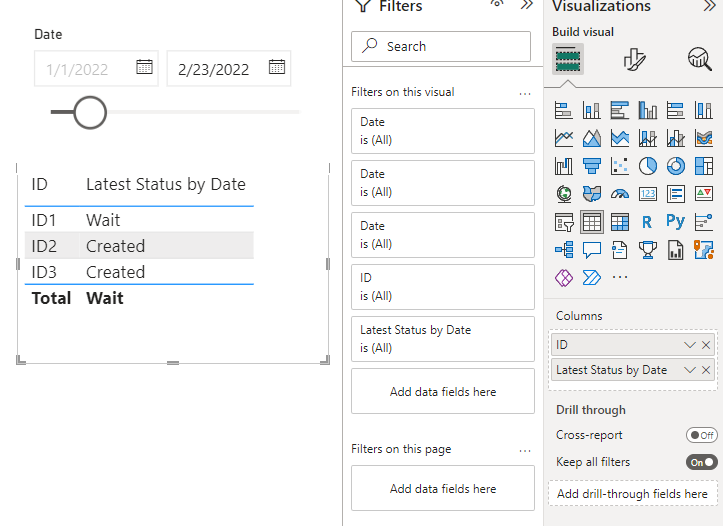Pick the Funnel chart visualization icon
This screenshot has height=526, width=723.
(592, 166)
